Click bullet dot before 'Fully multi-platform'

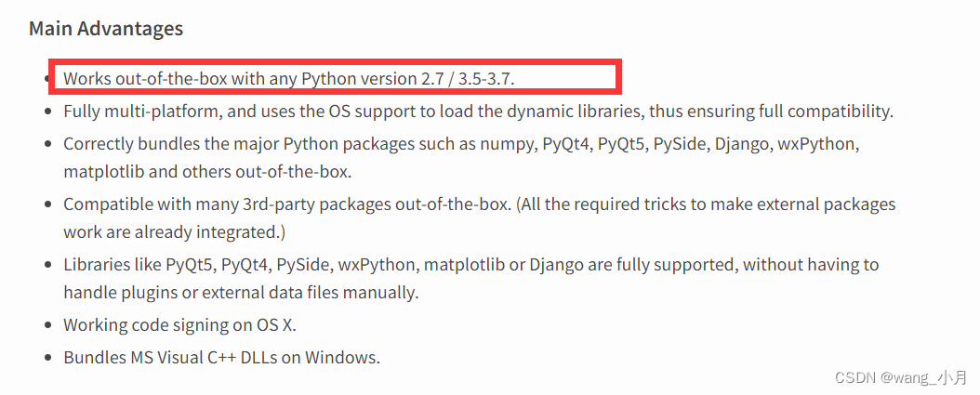48,112
